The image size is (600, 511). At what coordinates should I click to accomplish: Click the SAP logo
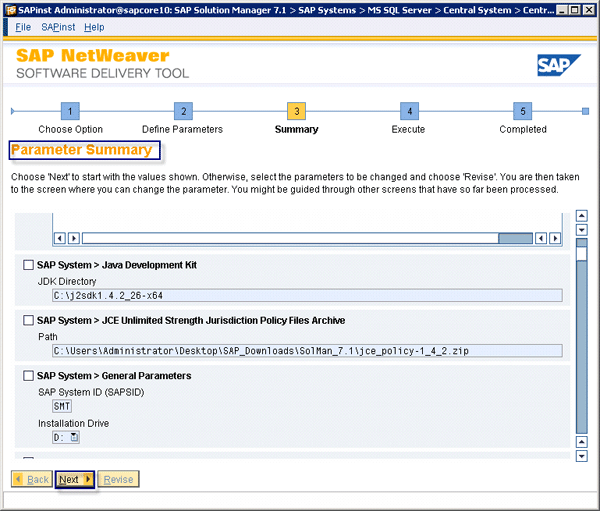pyautogui.click(x=556, y=66)
